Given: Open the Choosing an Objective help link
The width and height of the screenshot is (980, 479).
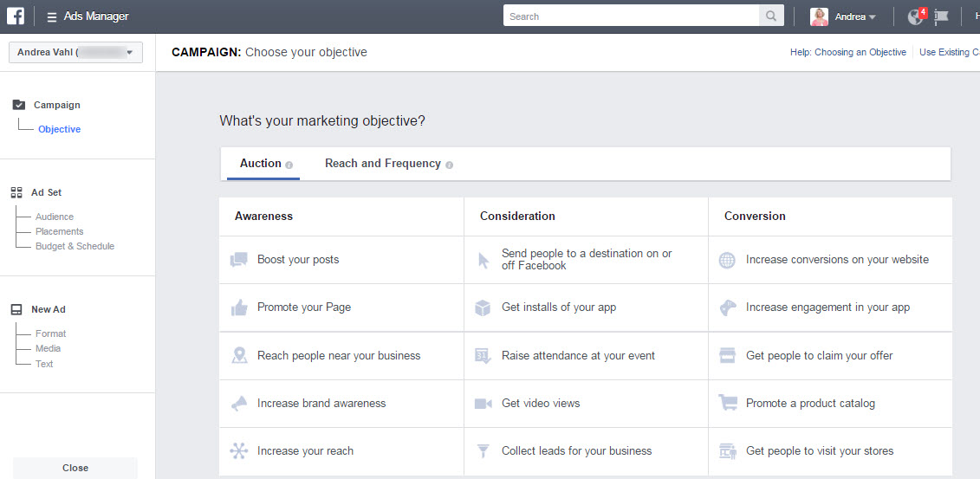Looking at the screenshot, I should pos(860,52).
